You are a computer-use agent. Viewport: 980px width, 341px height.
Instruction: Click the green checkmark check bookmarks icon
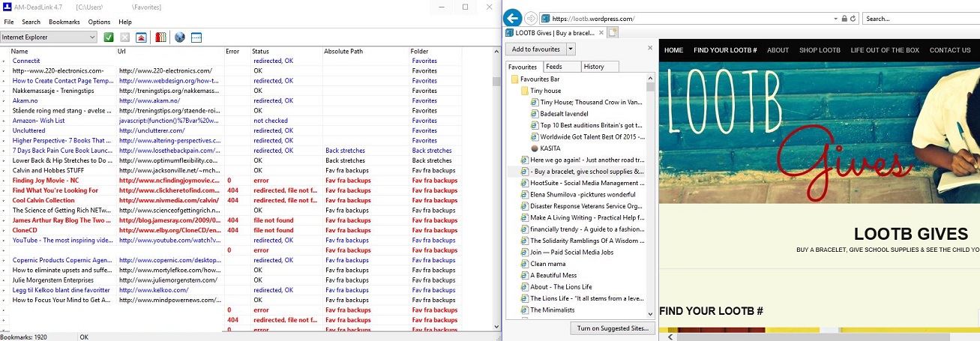[109, 37]
